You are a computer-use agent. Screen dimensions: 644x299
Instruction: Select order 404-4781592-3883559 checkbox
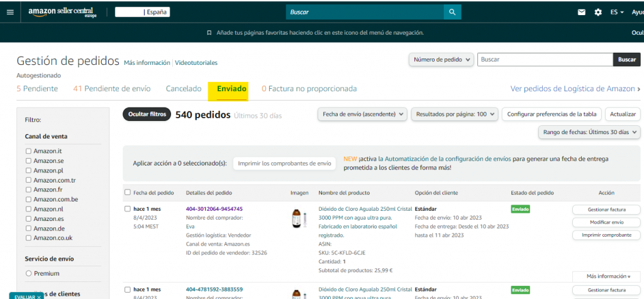coord(127,290)
